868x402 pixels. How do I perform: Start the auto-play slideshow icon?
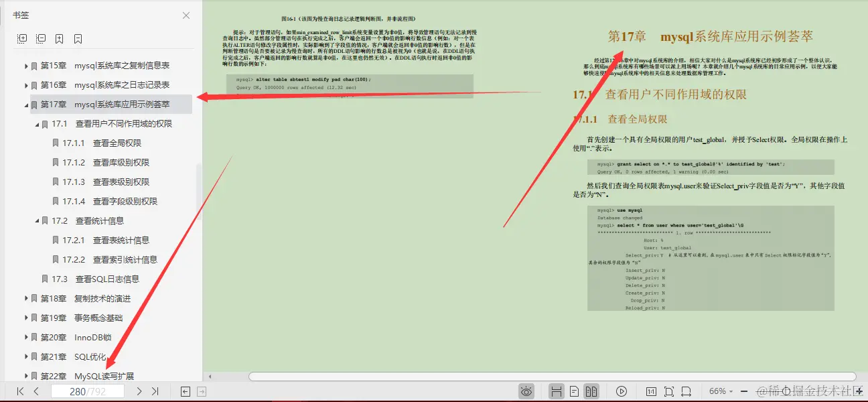[621, 391]
